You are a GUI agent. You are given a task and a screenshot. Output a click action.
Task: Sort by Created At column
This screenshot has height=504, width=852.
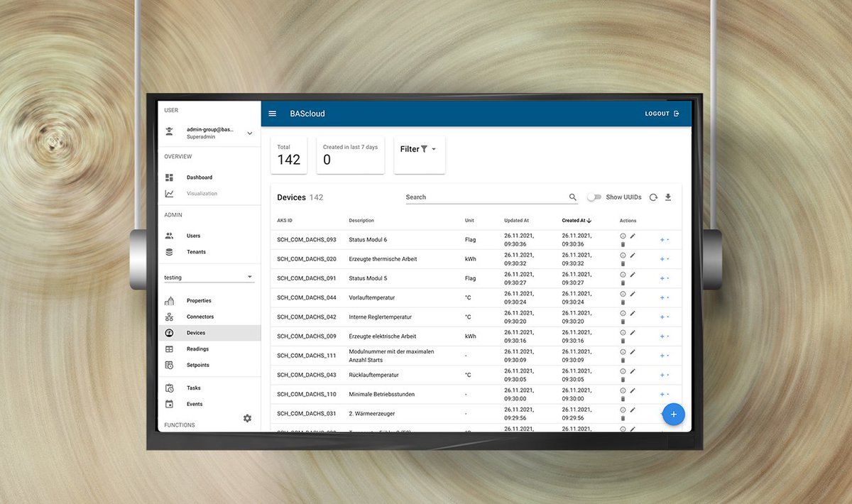[x=577, y=221]
